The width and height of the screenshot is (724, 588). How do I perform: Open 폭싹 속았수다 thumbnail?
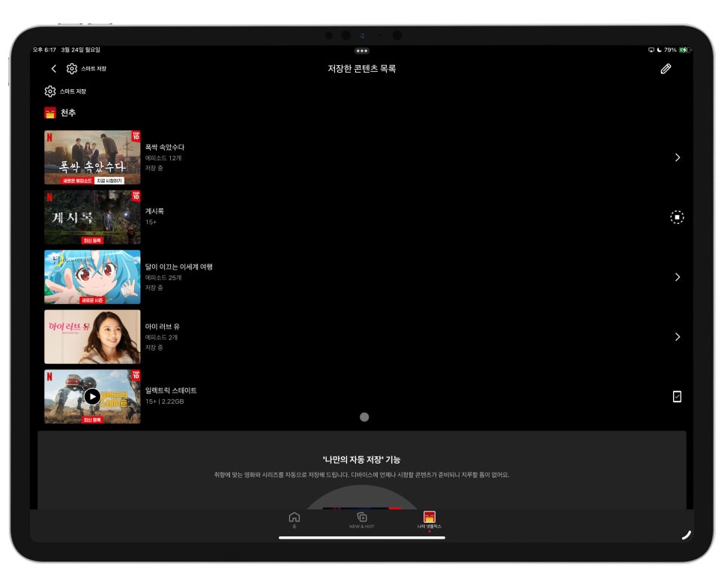click(92, 157)
